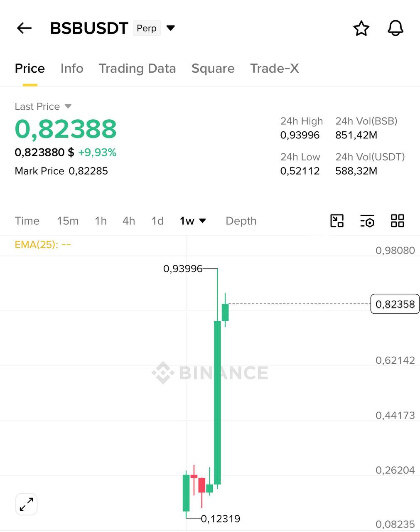Switch to the Info tab
This screenshot has width=420, height=532.
(72, 68)
